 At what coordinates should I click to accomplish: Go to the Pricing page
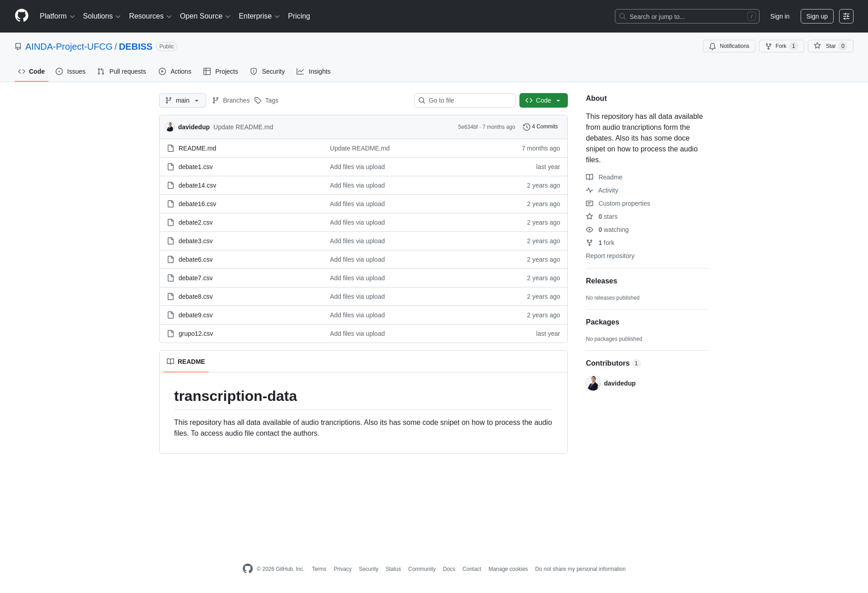[x=299, y=16]
